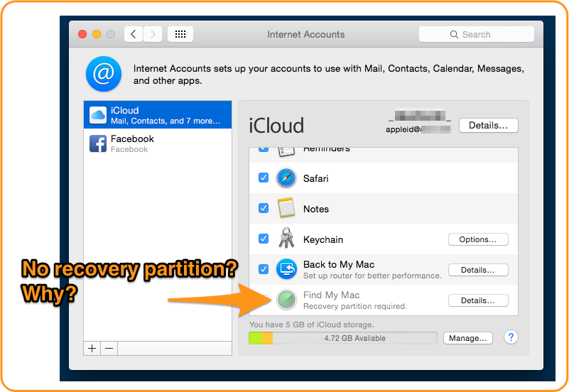Click the Reminders list icon
Image resolution: width=569 pixels, height=392 pixels.
[x=286, y=151]
